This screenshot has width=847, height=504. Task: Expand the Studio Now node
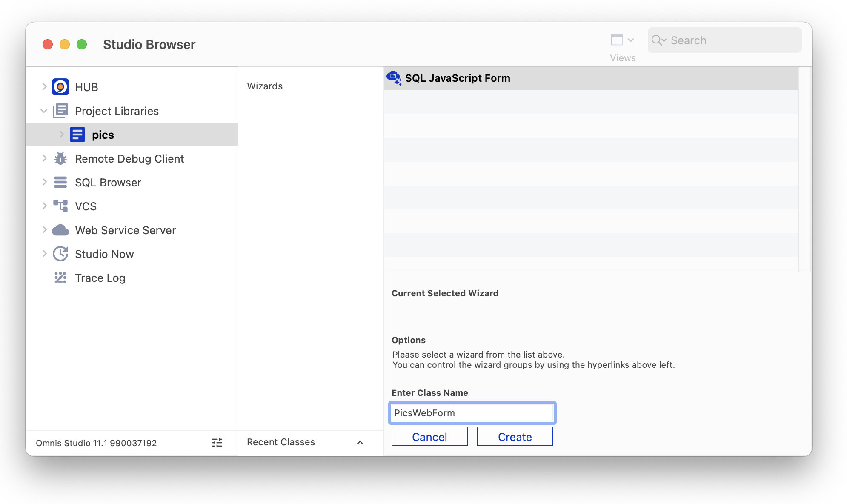pos(44,254)
